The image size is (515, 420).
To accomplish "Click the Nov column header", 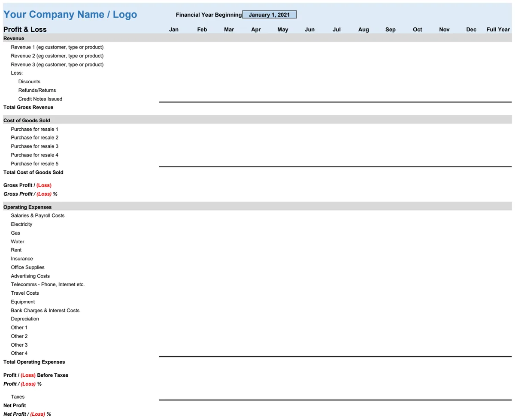I will [x=444, y=30].
